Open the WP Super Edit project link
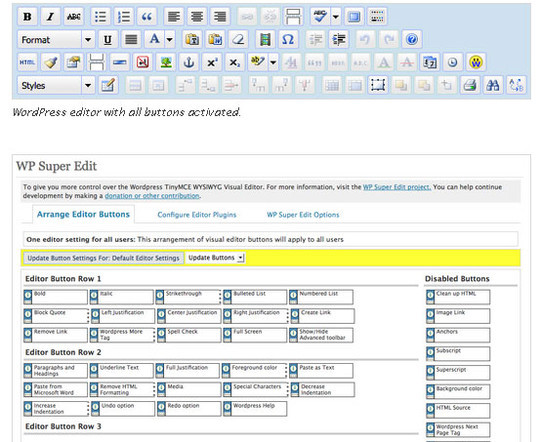The width and height of the screenshot is (540, 442). point(397,187)
